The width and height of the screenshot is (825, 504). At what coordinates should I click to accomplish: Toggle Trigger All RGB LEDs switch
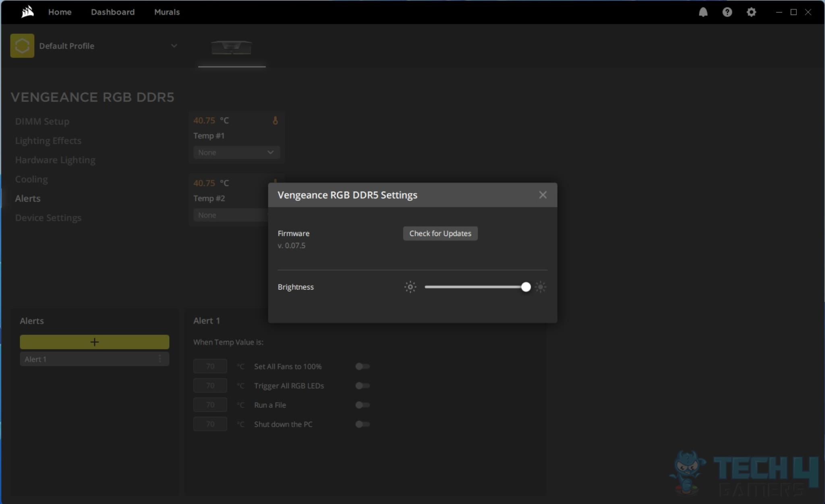362,386
